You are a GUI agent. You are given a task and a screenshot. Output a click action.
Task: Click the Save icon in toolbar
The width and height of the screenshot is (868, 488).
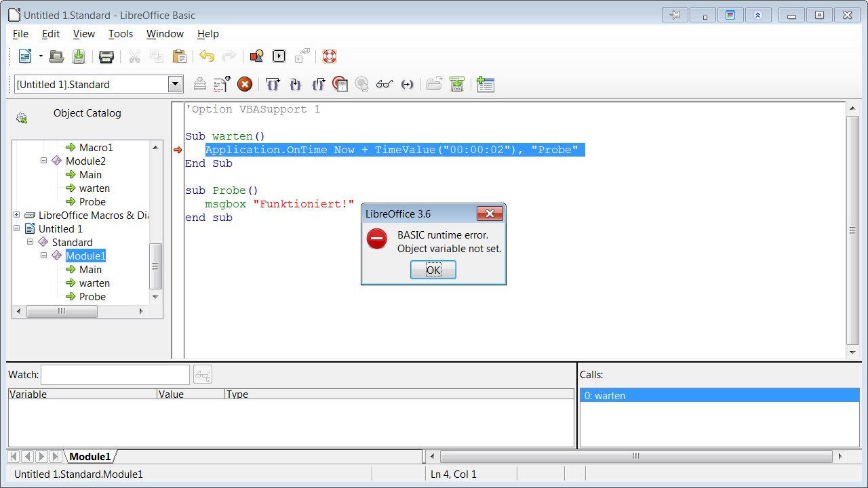point(79,56)
